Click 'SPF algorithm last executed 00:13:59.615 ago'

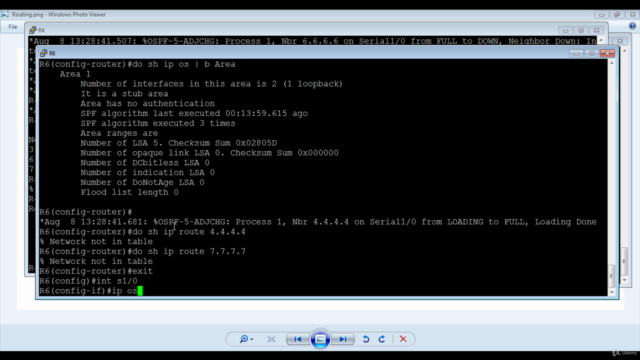(x=194, y=113)
